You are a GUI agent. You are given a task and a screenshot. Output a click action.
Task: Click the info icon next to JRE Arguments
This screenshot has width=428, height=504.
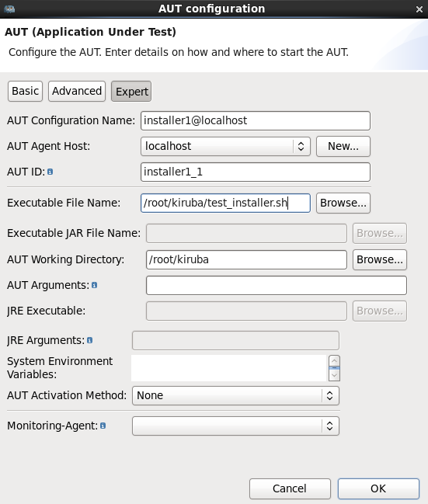click(x=89, y=340)
